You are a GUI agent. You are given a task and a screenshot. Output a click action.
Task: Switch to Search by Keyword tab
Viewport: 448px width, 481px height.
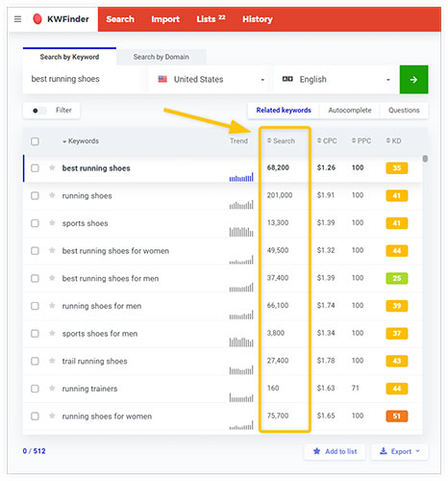click(69, 57)
